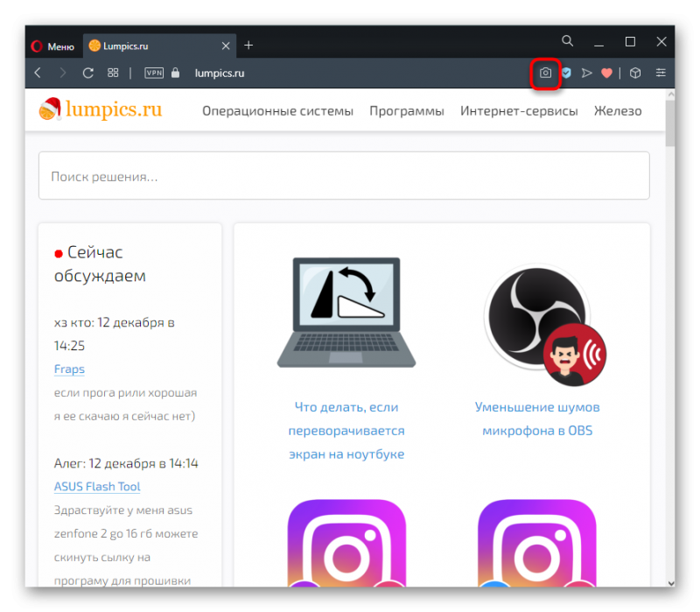Viewport: 700px width, 612px height.
Task: Close the Opera window
Action: pyautogui.click(x=661, y=41)
